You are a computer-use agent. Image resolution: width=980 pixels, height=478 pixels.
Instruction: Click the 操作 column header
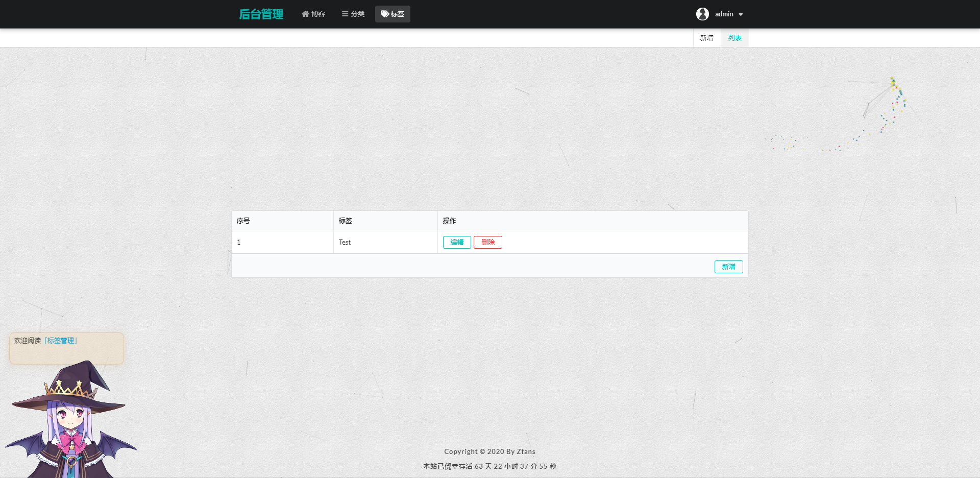click(449, 221)
